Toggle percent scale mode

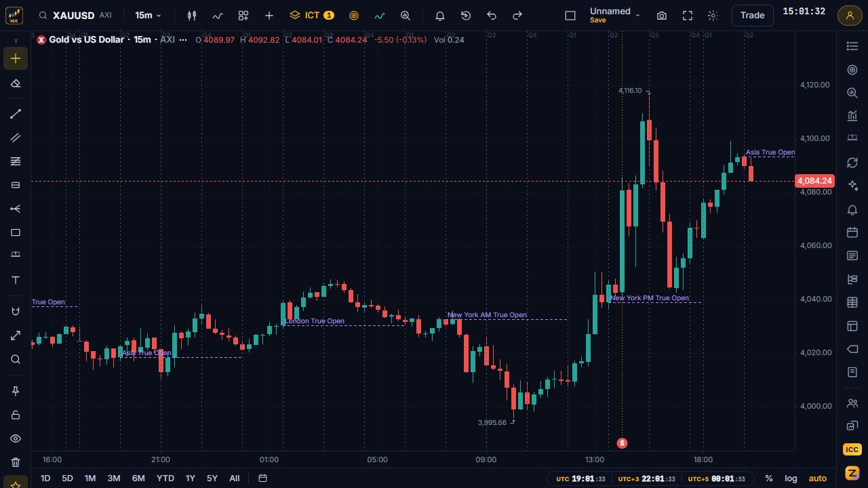pyautogui.click(x=769, y=478)
